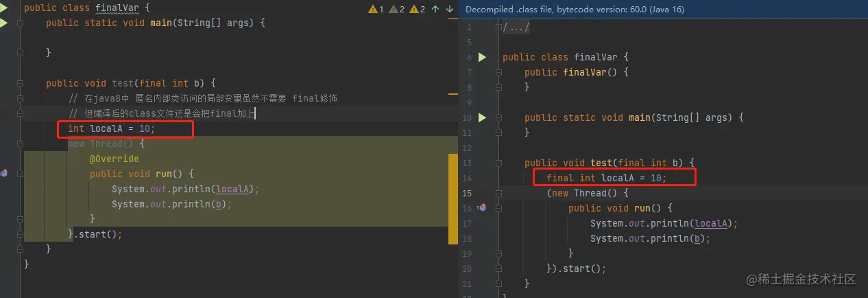Image resolution: width=868 pixels, height=298 pixels.
Task: Expand the folded /.../ region on line 1
Action: tap(498, 27)
